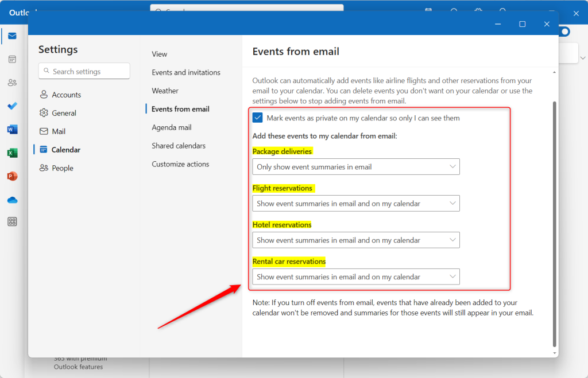Open Events and invitations settings page
This screenshot has height=378, width=588.
(186, 72)
